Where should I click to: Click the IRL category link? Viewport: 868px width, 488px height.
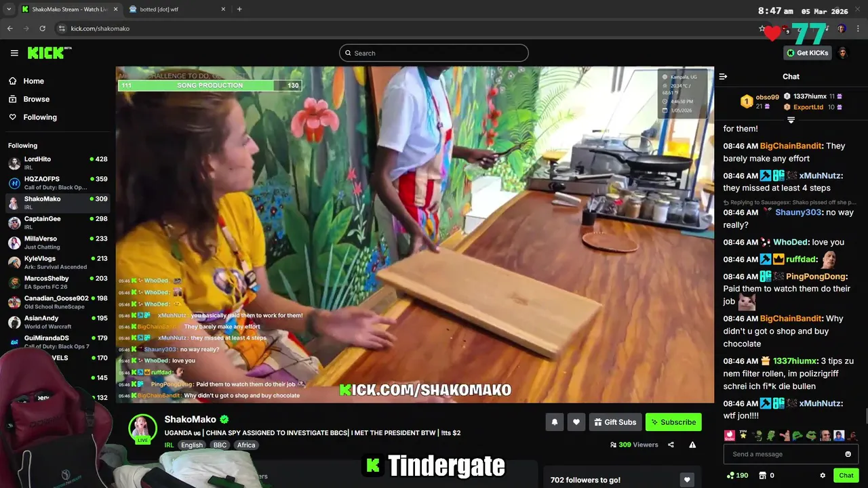169,445
